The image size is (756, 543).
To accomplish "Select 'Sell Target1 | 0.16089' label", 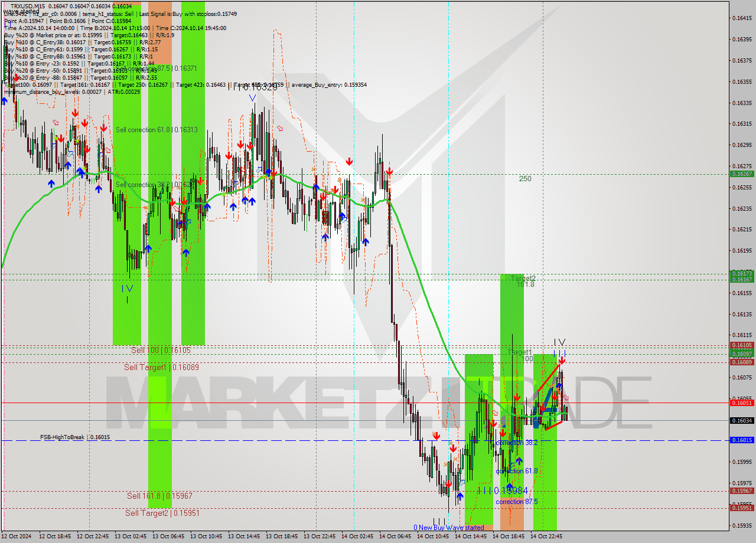I will 161,367.
